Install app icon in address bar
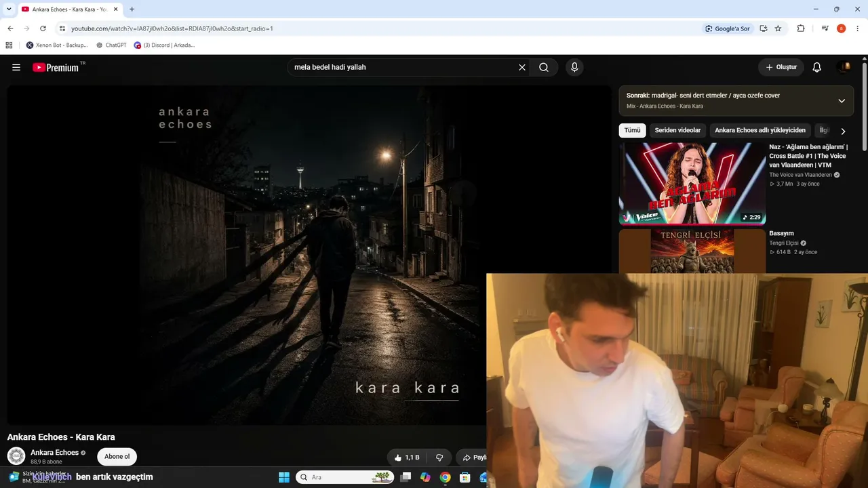Viewport: 868px width, 488px height. [764, 28]
